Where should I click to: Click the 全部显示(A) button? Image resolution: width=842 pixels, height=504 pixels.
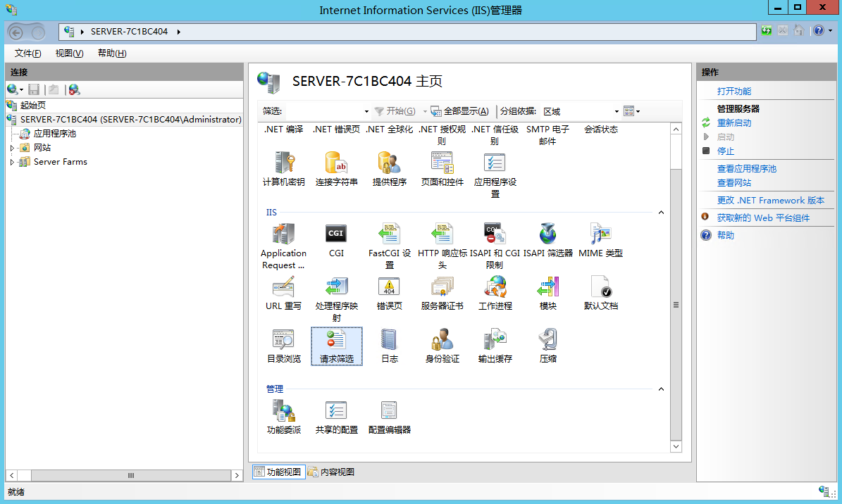(x=459, y=111)
